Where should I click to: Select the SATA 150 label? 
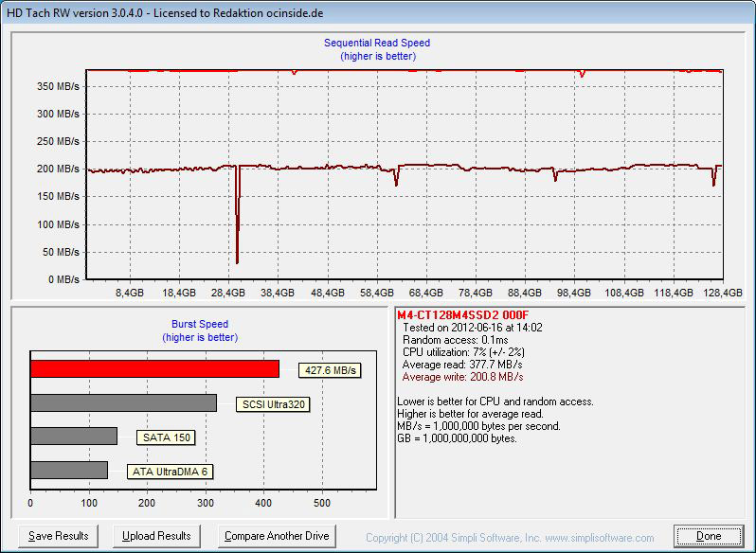[x=167, y=437]
